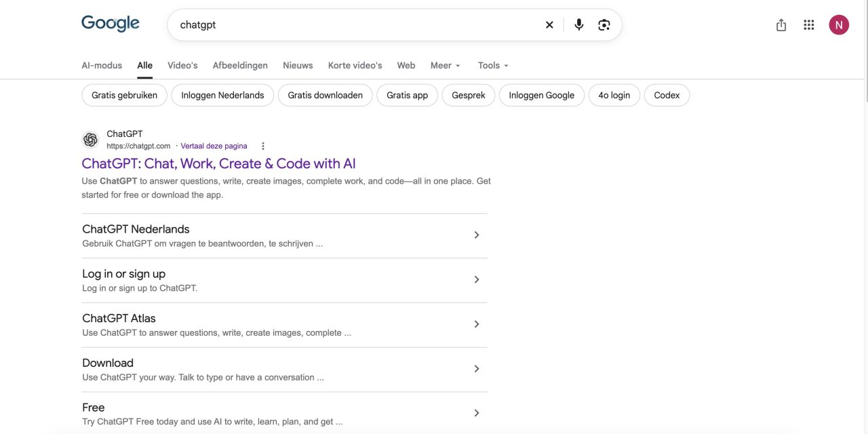Click the chevron for Log in or sign up

coord(477,279)
